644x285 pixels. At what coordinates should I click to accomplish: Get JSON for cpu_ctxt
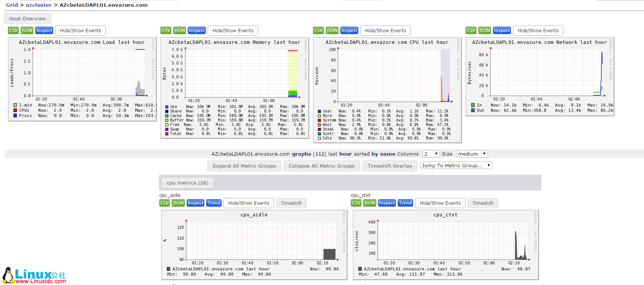click(x=370, y=203)
